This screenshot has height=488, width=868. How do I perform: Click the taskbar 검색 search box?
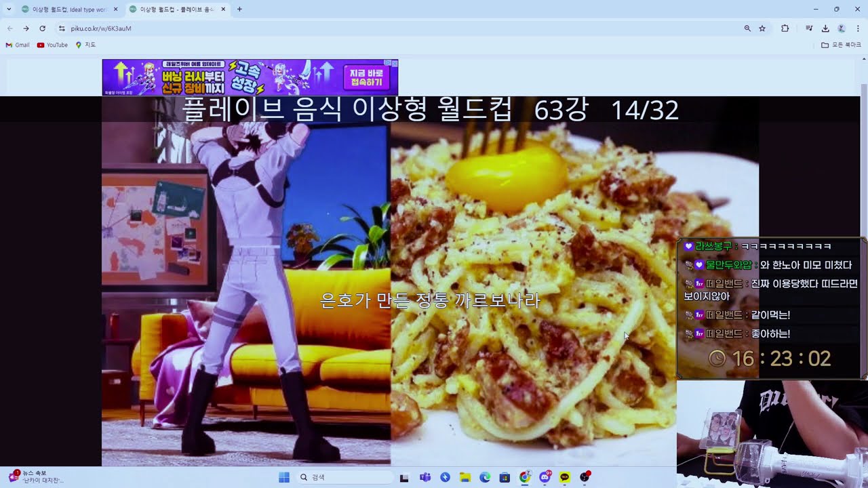point(345,477)
